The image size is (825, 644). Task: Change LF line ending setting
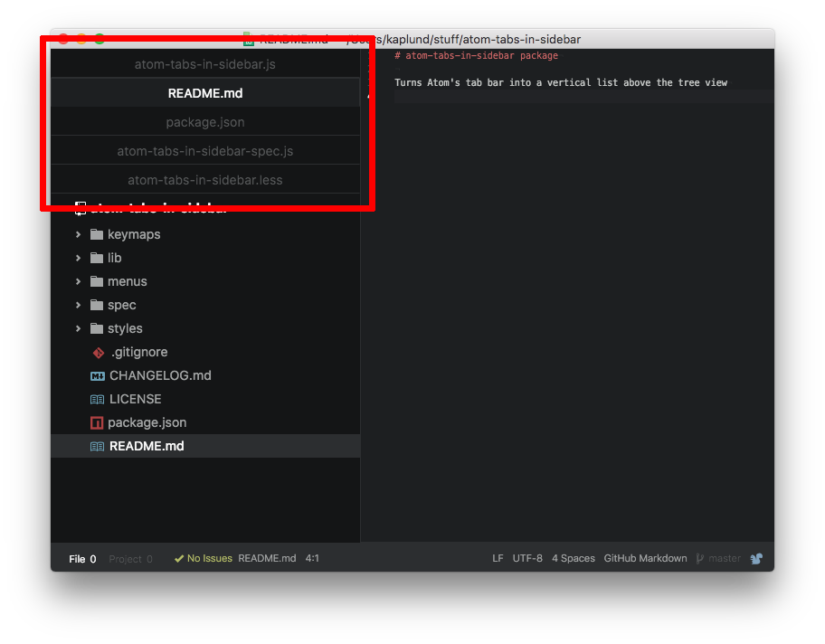[x=498, y=558]
